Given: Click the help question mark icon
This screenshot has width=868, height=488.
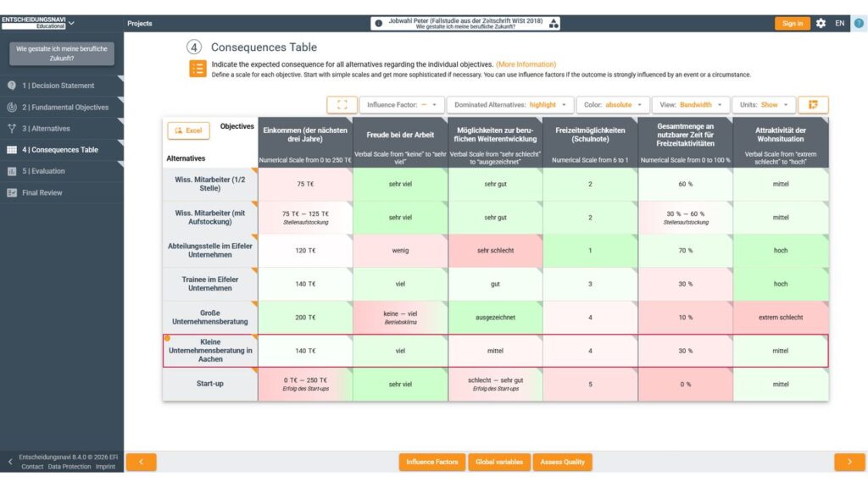Looking at the screenshot, I should click(x=859, y=23).
